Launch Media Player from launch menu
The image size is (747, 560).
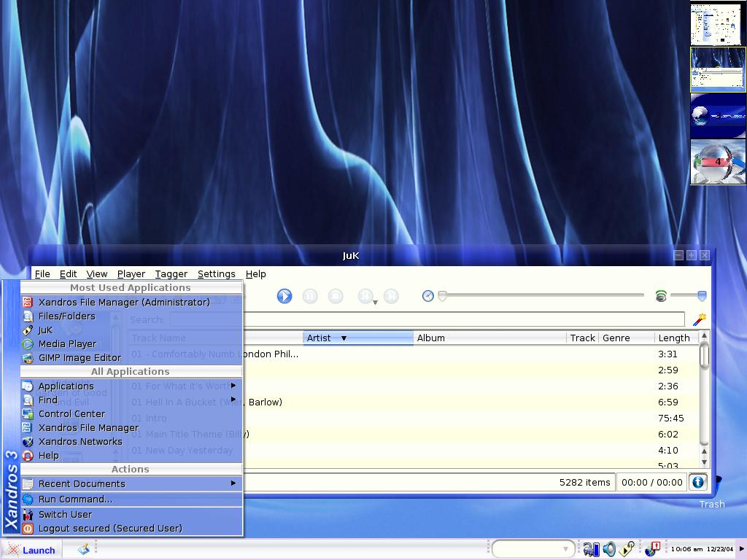click(131, 344)
